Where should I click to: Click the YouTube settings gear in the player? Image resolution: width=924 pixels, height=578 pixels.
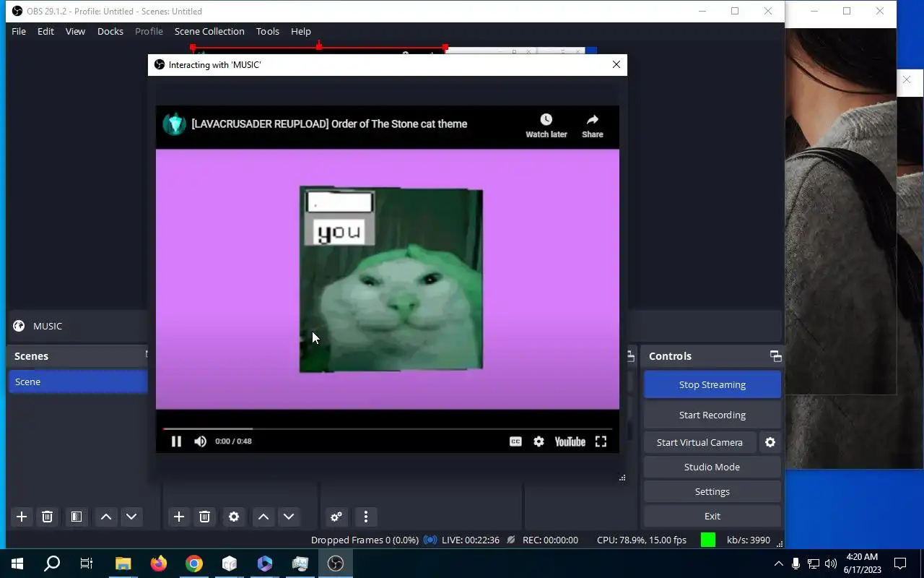pos(539,441)
